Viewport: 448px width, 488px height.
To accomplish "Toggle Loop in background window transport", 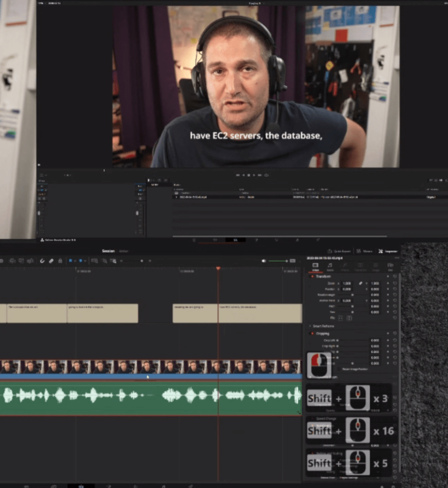I will coord(267,175).
